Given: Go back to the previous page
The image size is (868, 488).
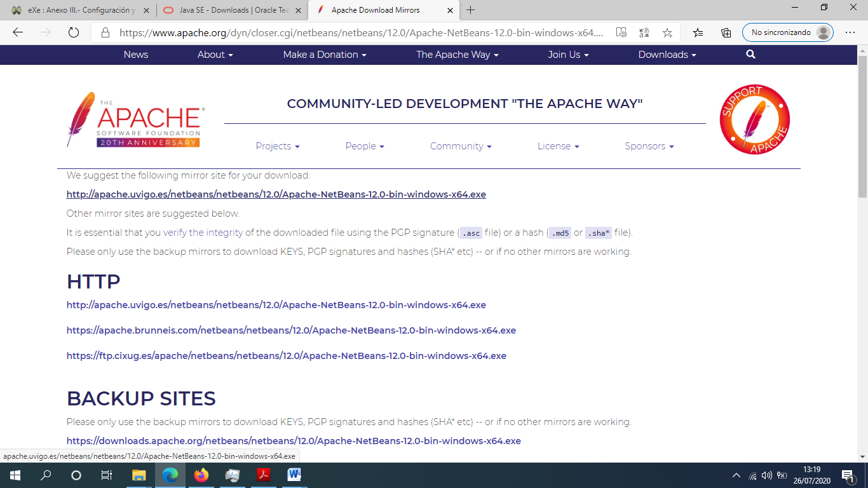Looking at the screenshot, I should [x=18, y=32].
